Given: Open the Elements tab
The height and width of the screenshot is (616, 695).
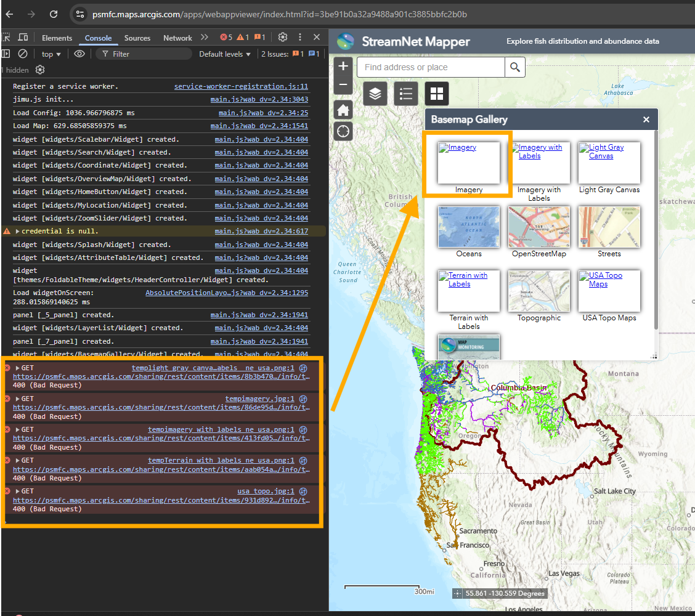Looking at the screenshot, I should 57,38.
